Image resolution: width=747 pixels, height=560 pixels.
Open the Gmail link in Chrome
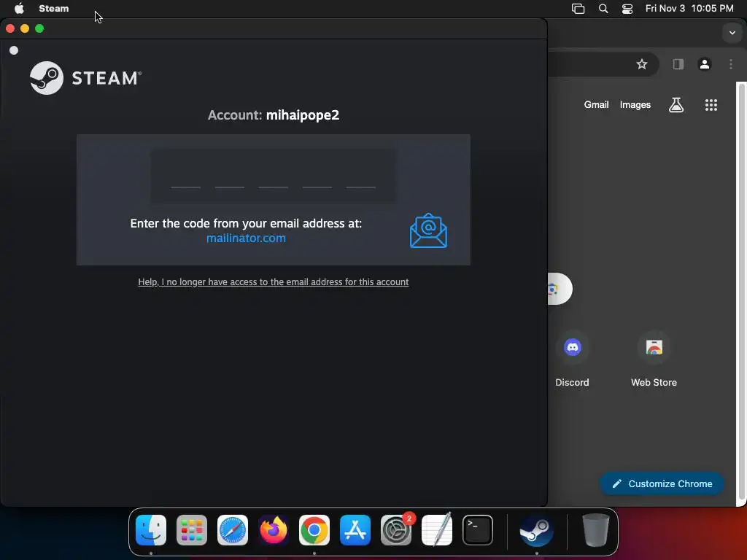(596, 105)
